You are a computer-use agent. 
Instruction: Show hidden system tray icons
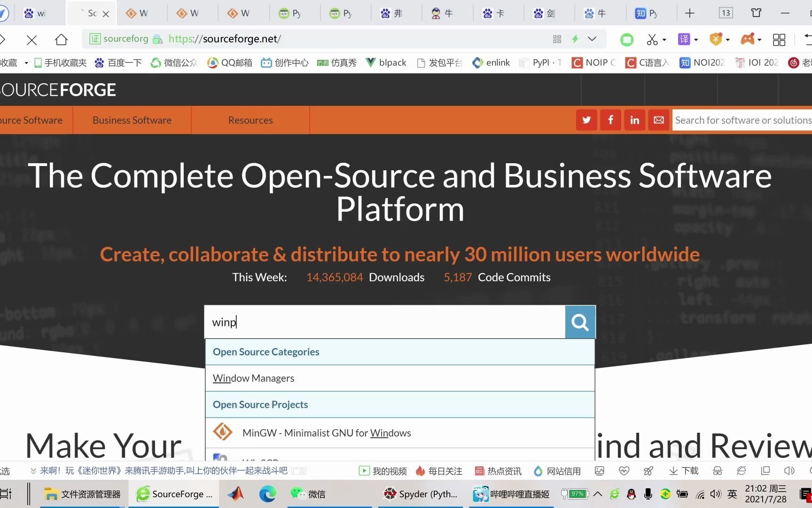click(598, 494)
